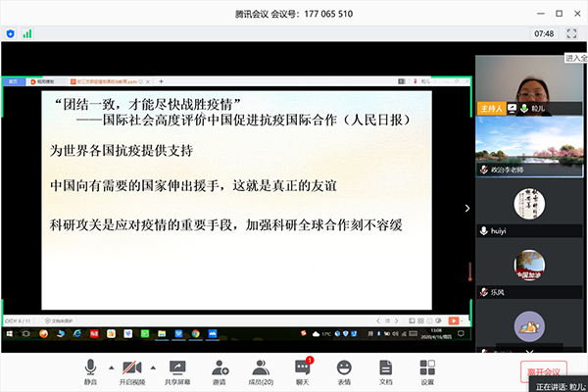Screen dimensions: 588x392
Task: Collapse participant panel with right chevron
Action: [x=467, y=208]
